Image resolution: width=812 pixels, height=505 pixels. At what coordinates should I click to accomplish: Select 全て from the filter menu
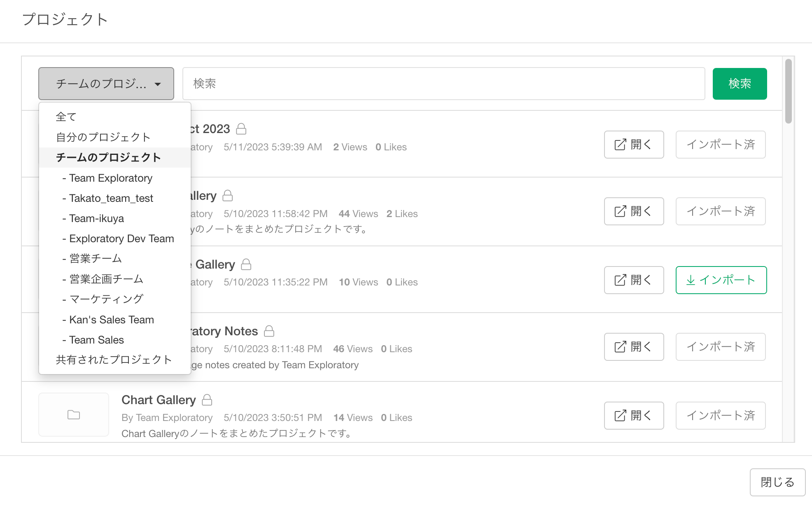click(66, 117)
